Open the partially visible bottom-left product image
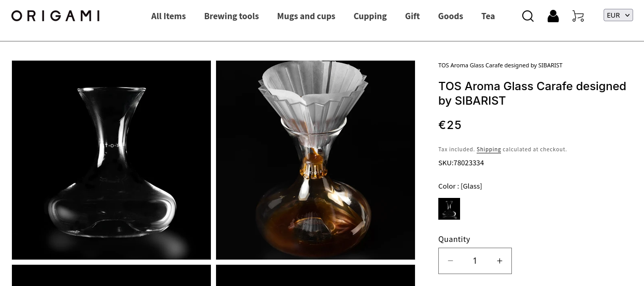The height and width of the screenshot is (286, 644). point(111,276)
